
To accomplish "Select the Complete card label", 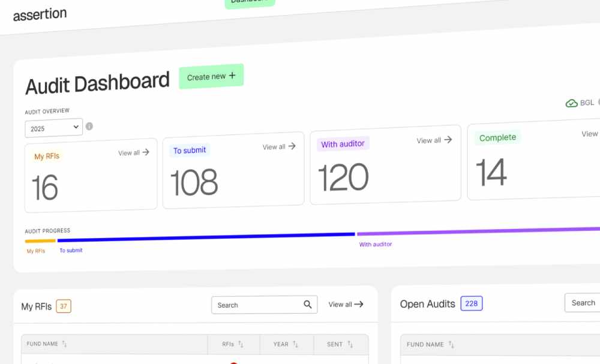I will [497, 138].
